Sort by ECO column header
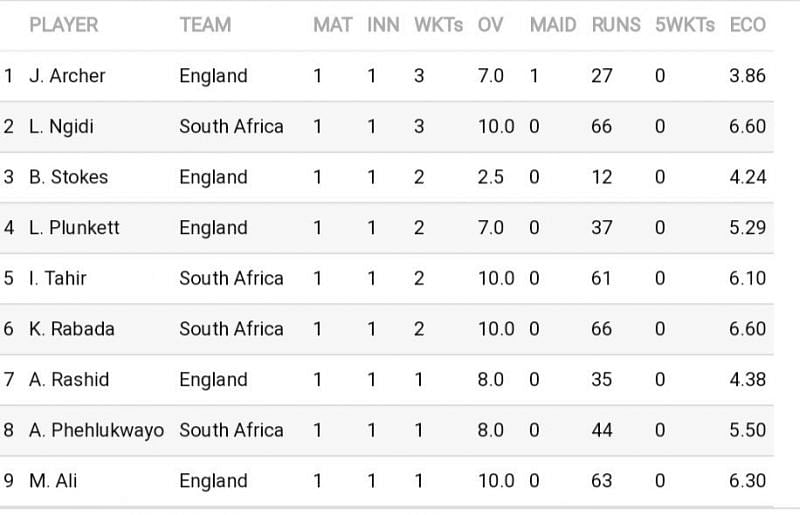Screen dimensions: 800x515 pyautogui.click(x=747, y=24)
